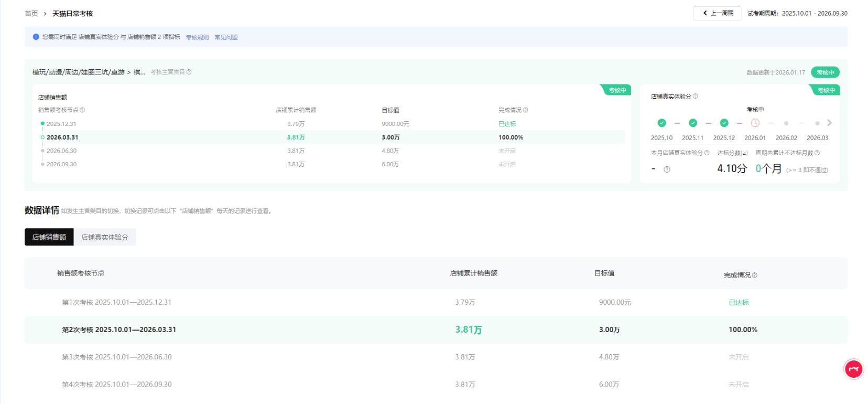Go to 首页 in the breadcrumb

tap(31, 14)
